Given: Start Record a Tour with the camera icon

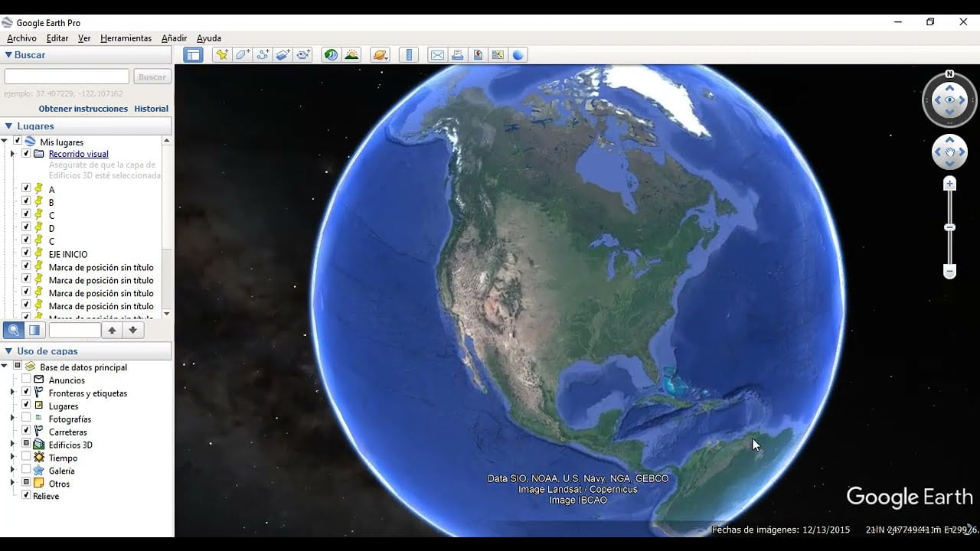Looking at the screenshot, I should (304, 54).
